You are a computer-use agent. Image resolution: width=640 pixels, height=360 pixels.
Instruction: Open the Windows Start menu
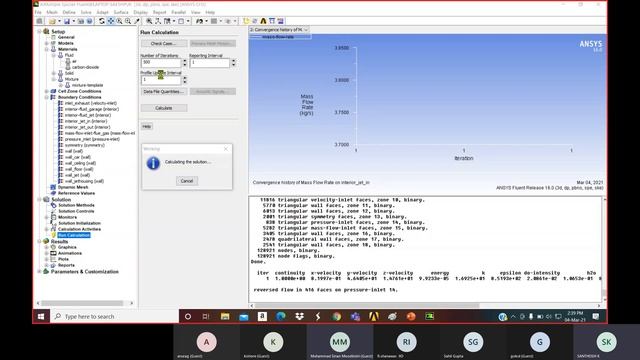[x=41, y=316]
